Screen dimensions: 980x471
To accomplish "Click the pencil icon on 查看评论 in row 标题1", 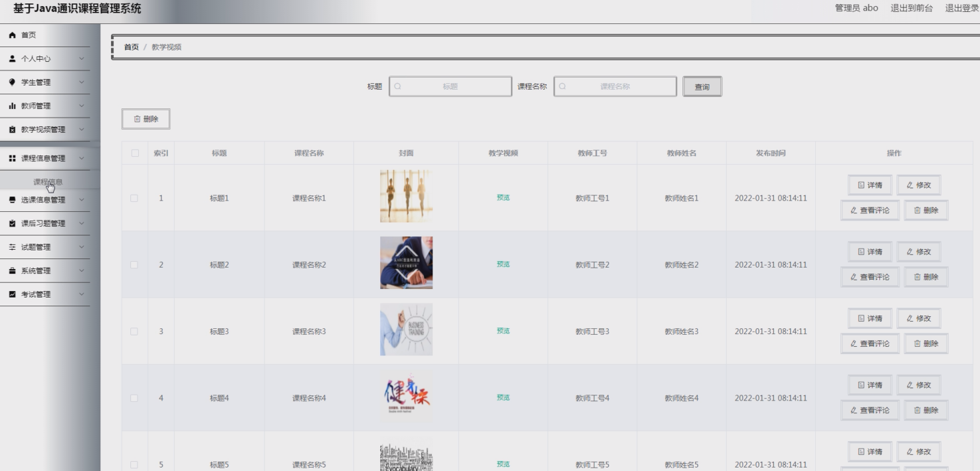I will pos(854,211).
